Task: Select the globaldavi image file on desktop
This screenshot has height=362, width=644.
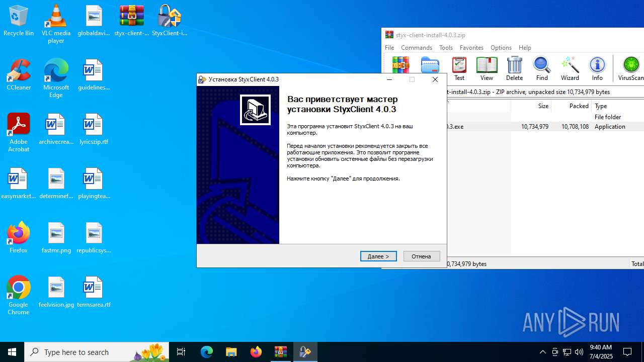Action: pyautogui.click(x=94, y=21)
